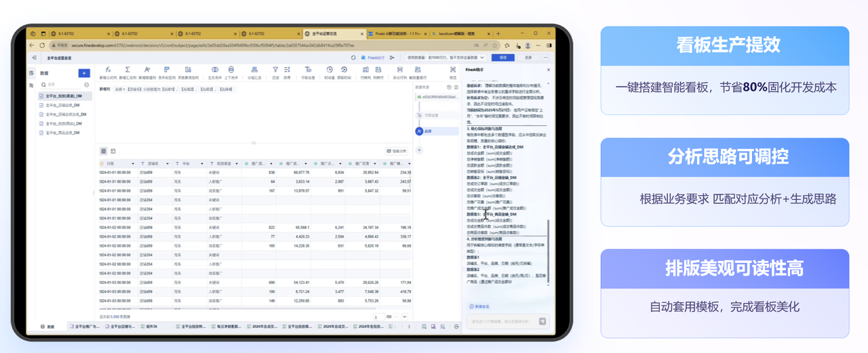
Task: Click the 时间差 time difference icon
Action: [x=330, y=70]
